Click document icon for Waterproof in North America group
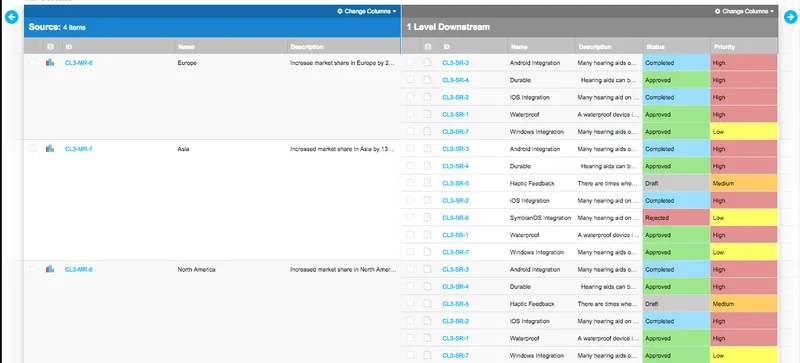Viewport: 800px width, 363px height. pyautogui.click(x=427, y=338)
